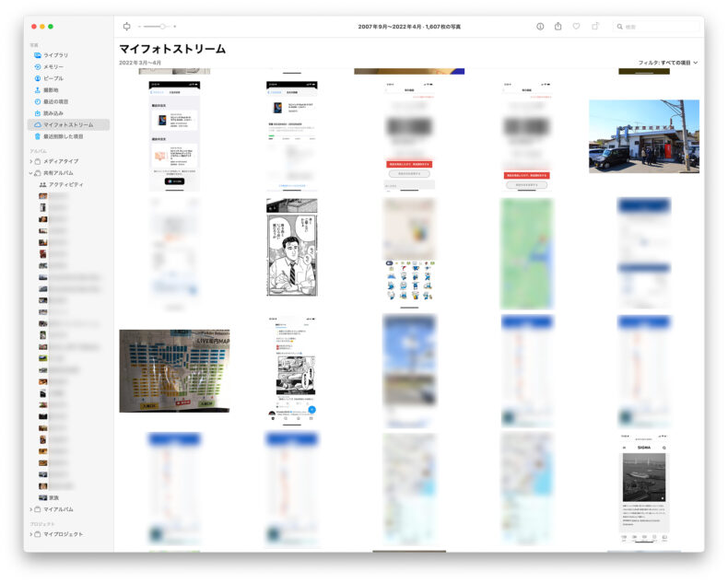Select アクティビティ under shared albums
728x583 pixels.
coord(65,184)
